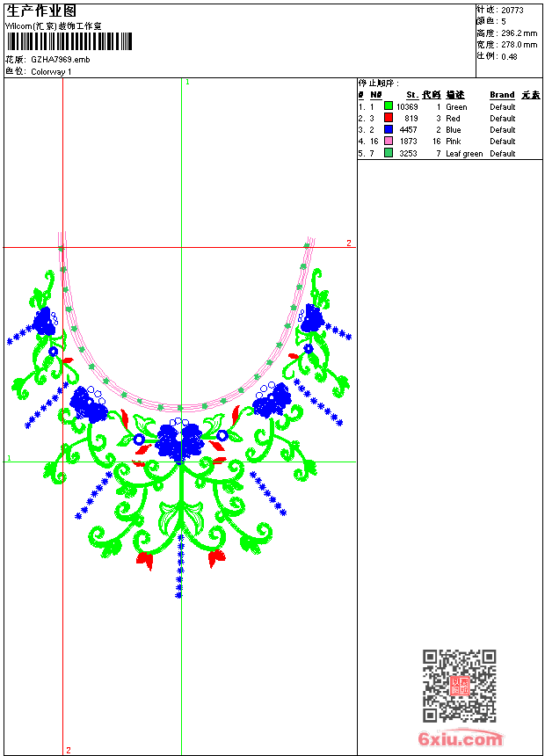Click the Red color swatch in row 2
Image resolution: width=545 pixels, height=756 pixels.
click(389, 118)
